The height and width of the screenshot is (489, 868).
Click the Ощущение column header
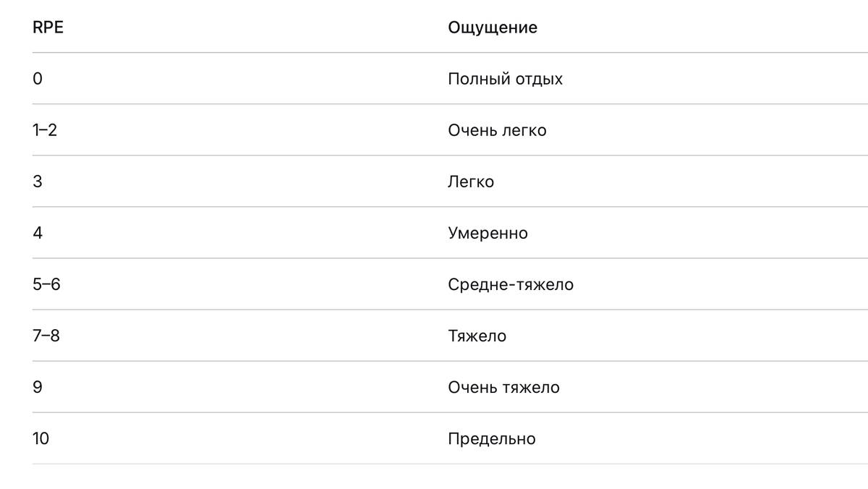[493, 27]
